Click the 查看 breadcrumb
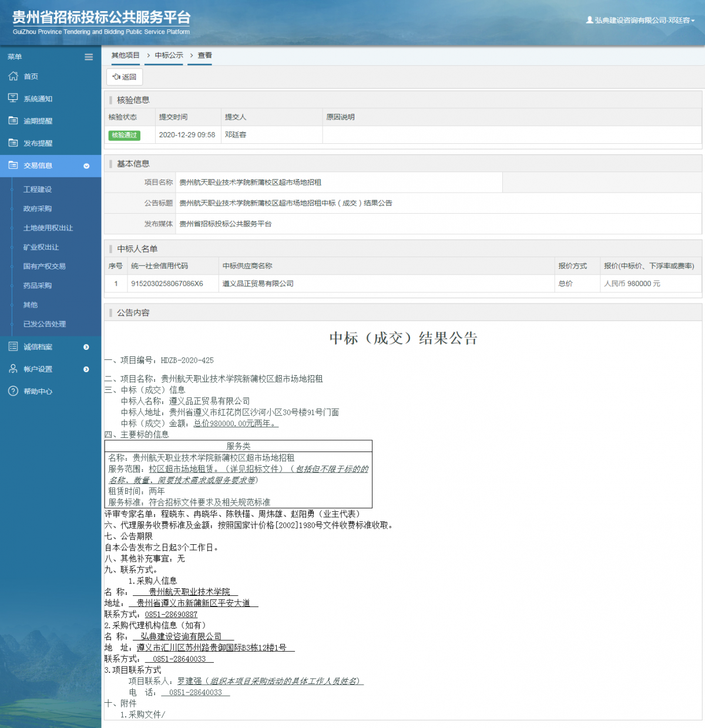The image size is (705, 728). tap(205, 55)
